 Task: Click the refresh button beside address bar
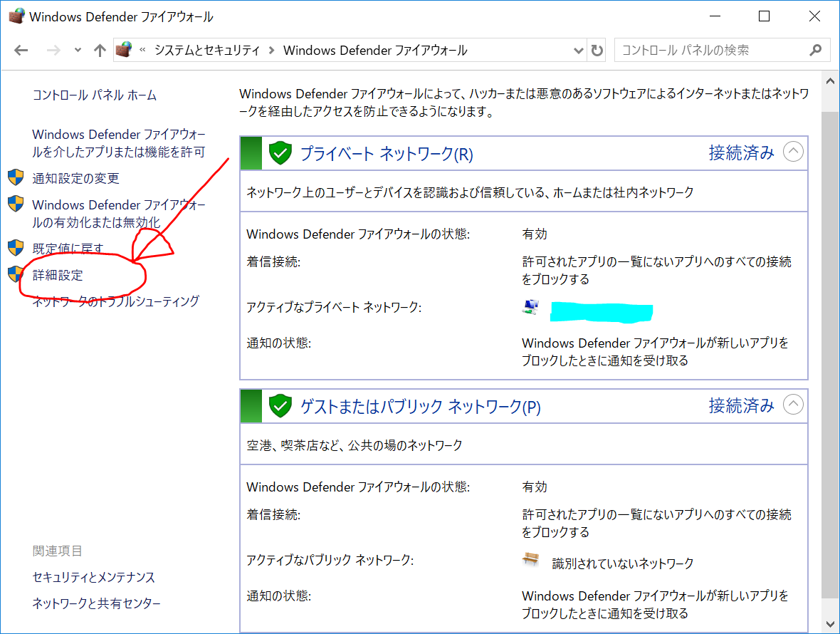point(597,51)
